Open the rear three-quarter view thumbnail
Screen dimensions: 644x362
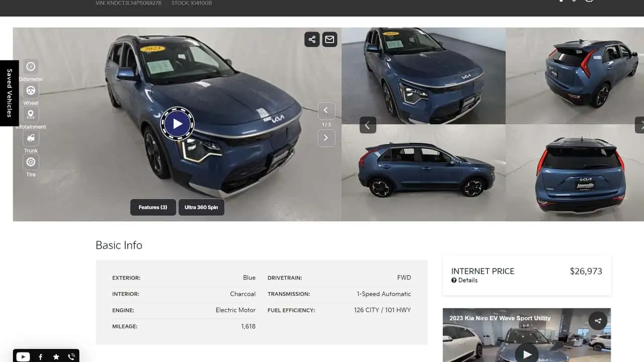point(575,76)
